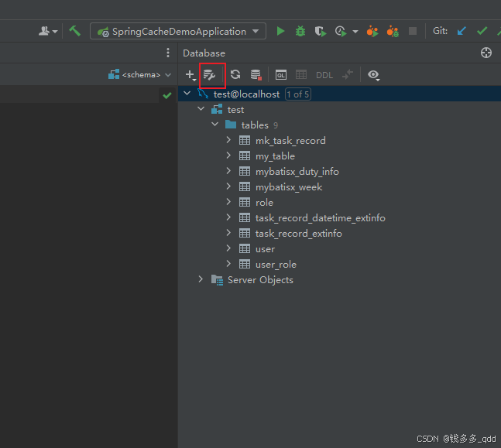
Task: Click the Database panel crosshair target icon
Action: pyautogui.click(x=486, y=53)
